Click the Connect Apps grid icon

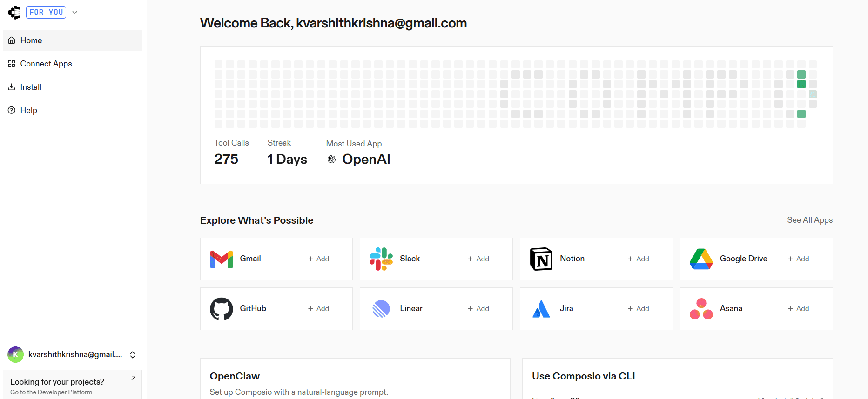pyautogui.click(x=12, y=64)
